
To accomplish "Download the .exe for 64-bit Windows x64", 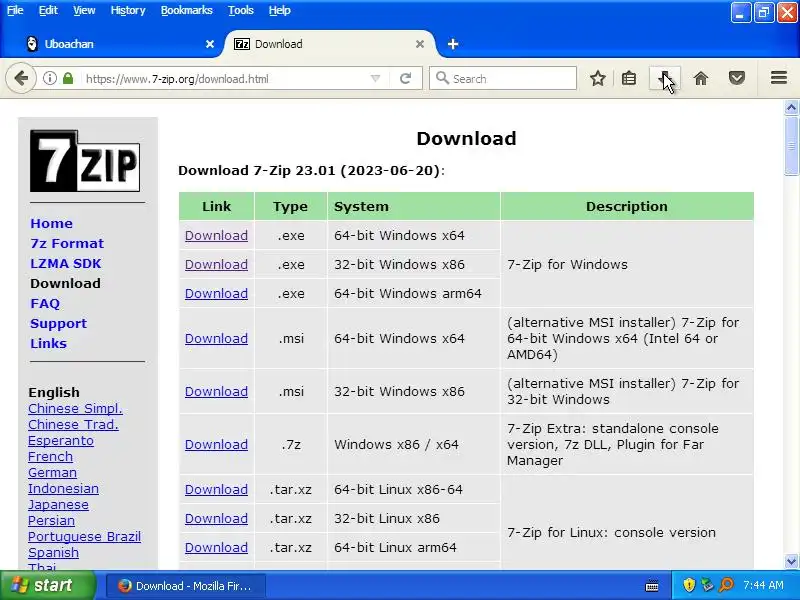I will pyautogui.click(x=216, y=236).
